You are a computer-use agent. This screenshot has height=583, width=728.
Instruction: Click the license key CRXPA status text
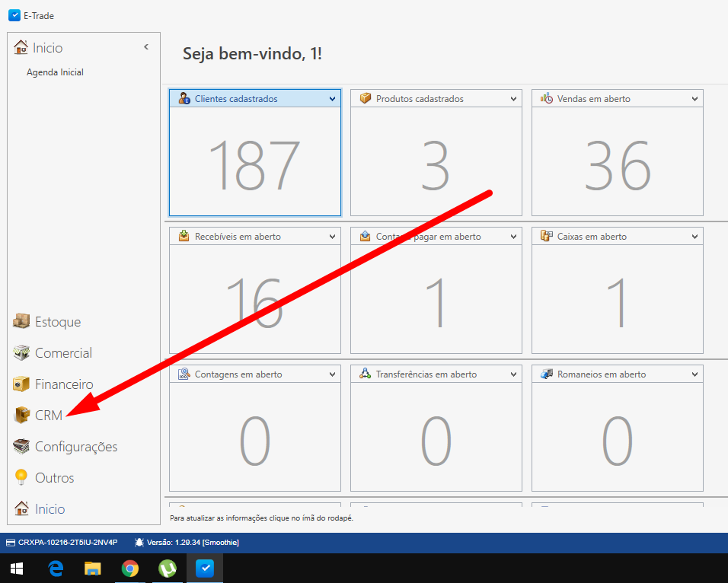(67, 542)
